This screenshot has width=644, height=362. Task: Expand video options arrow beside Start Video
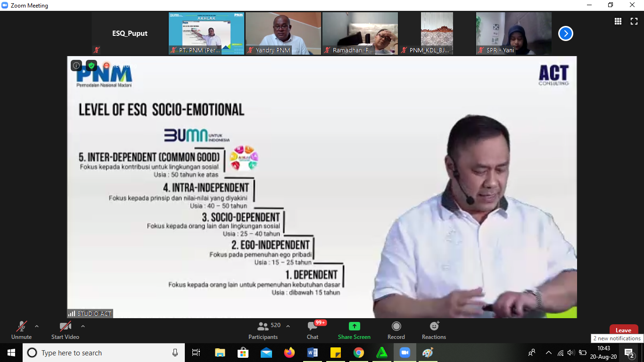point(83,326)
